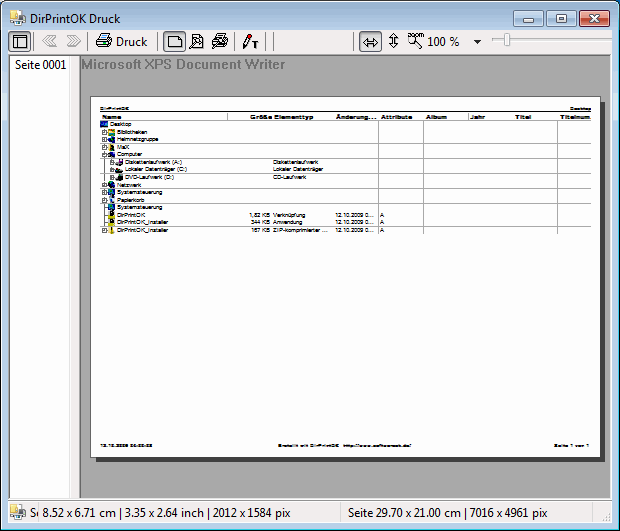Screen dimensions: 620x531
Task: Click the zoom slider handle
Action: (x=507, y=40)
